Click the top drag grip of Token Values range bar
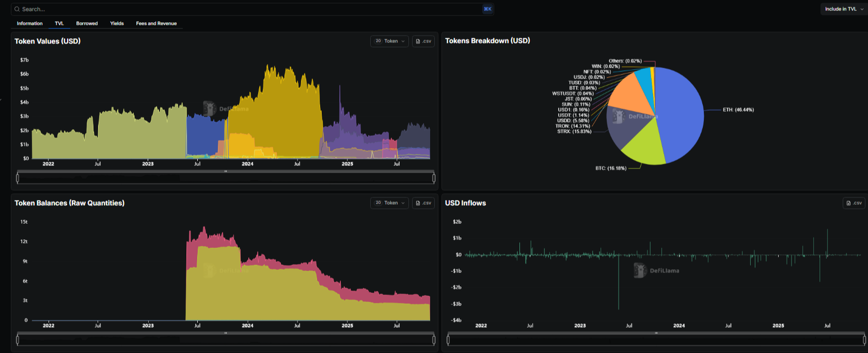The width and height of the screenshot is (868, 353). tap(226, 171)
